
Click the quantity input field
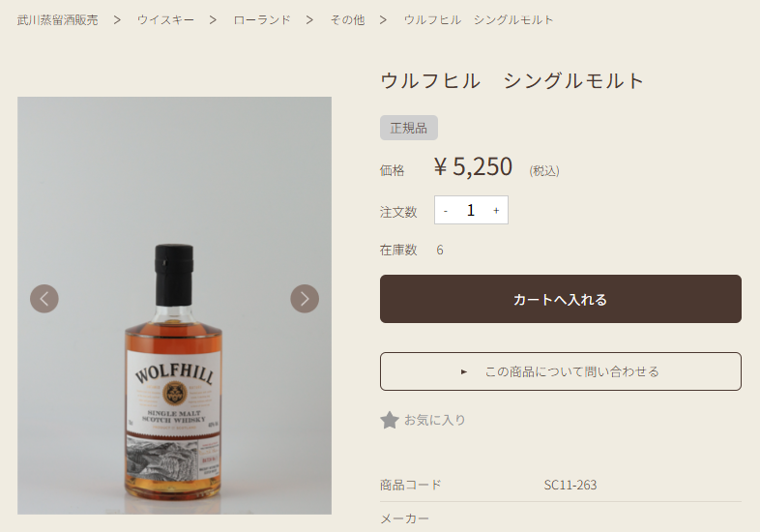pos(471,210)
